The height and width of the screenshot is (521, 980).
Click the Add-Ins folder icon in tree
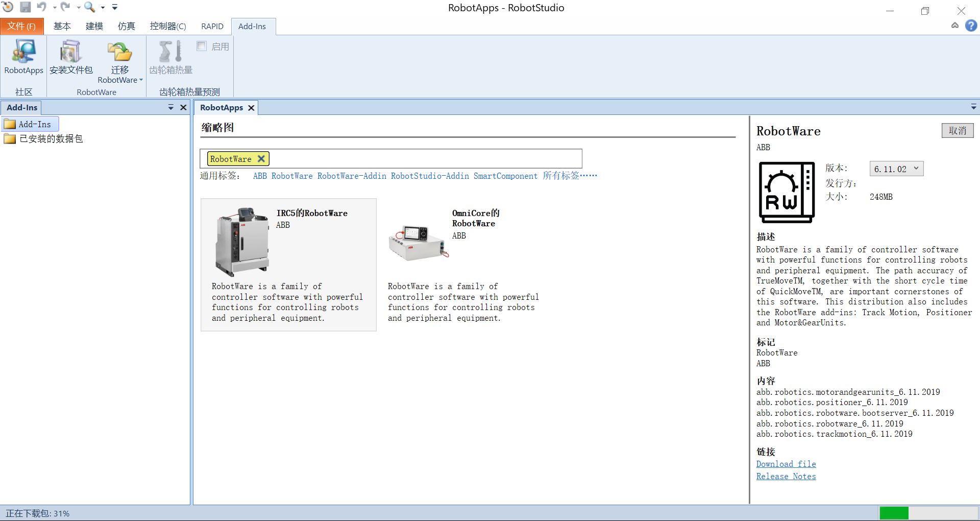(x=10, y=124)
